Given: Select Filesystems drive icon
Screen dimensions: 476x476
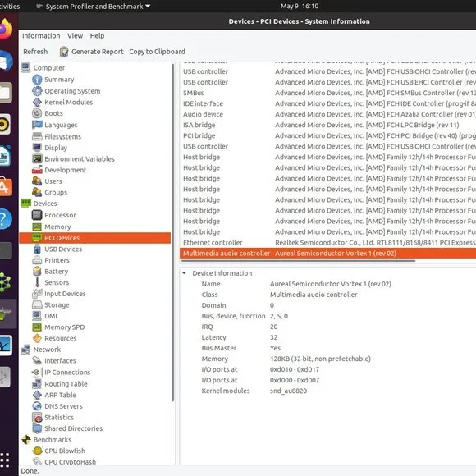Looking at the screenshot, I should click(37, 136).
